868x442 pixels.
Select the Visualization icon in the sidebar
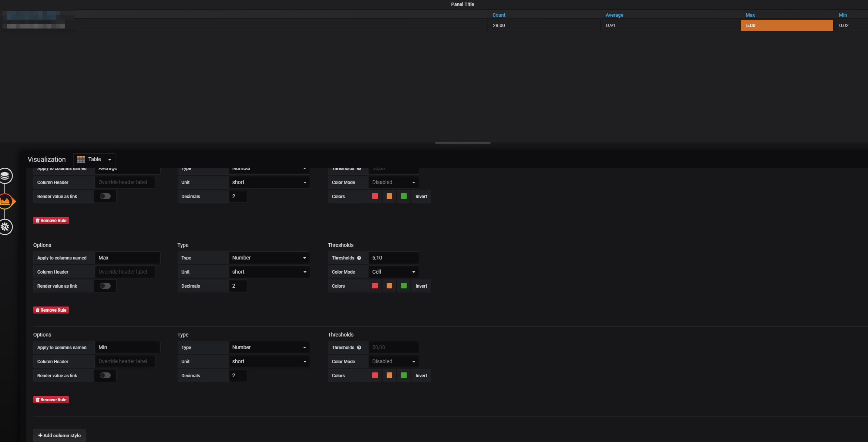(x=5, y=201)
